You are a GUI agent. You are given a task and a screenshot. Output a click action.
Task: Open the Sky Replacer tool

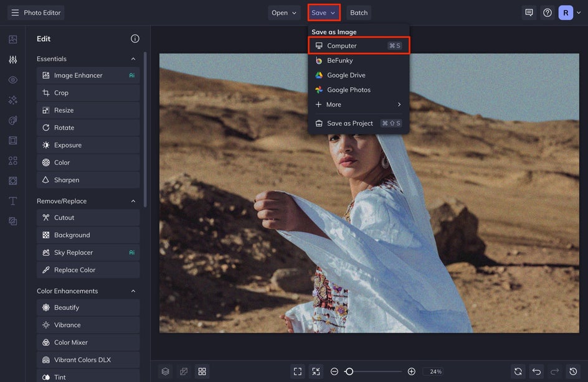[88, 253]
